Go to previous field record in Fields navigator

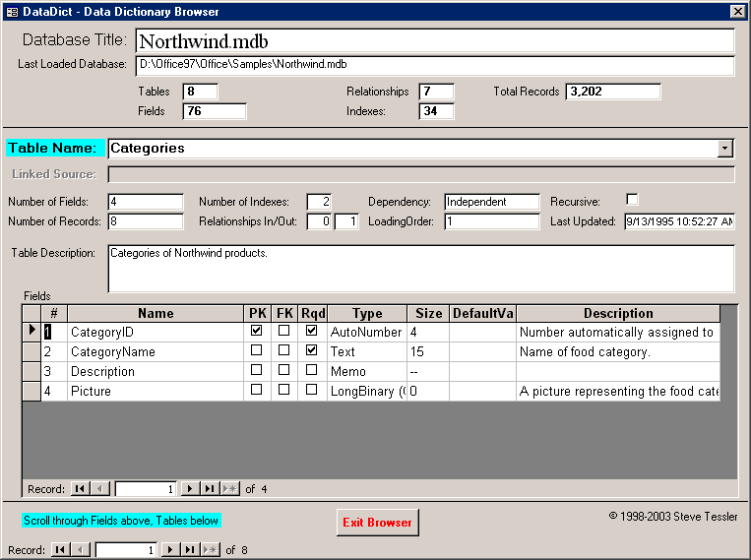pyautogui.click(x=100, y=488)
